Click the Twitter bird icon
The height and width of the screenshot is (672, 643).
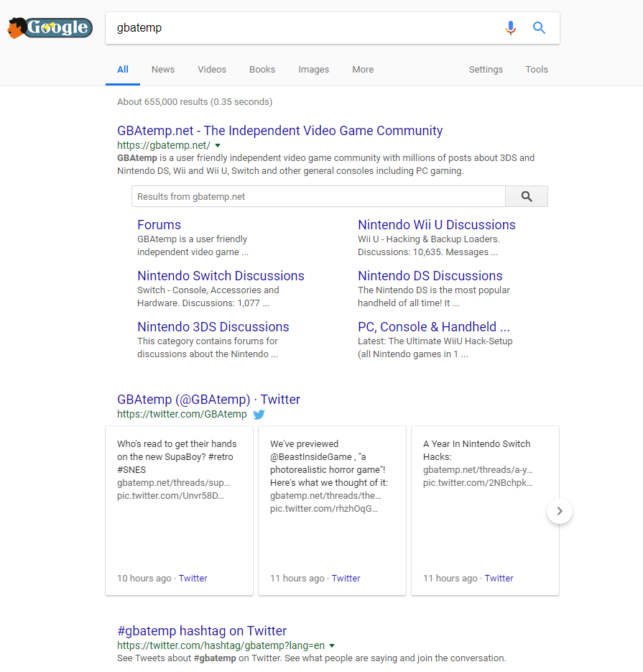(259, 415)
